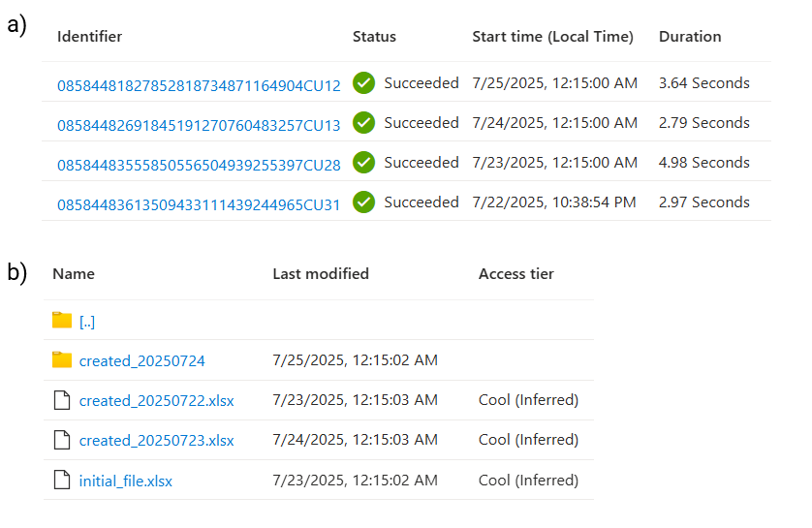Click start time 7/25/2025, 12:15:00 AM
Screen dimensions: 812x528
pyautogui.click(x=554, y=83)
